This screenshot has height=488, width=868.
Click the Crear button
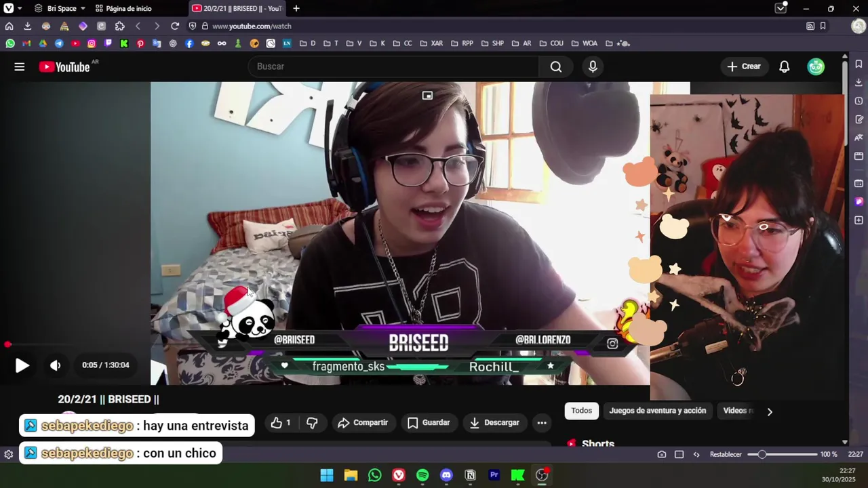point(744,66)
